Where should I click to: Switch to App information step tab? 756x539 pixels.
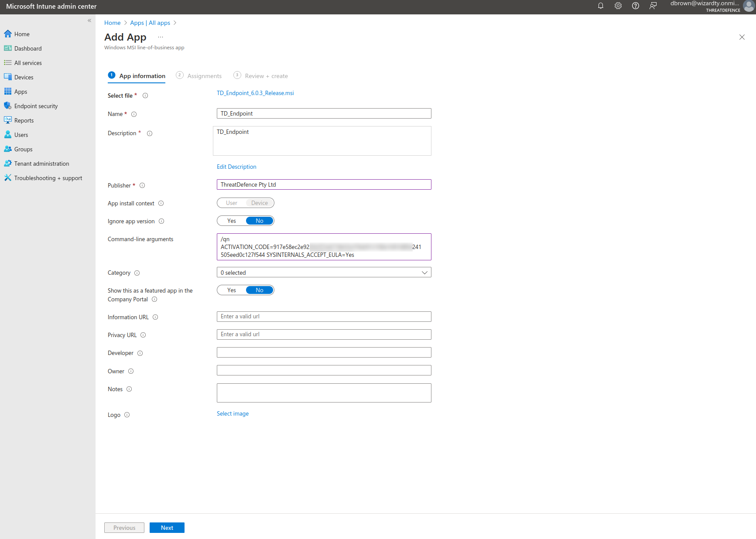pos(137,76)
